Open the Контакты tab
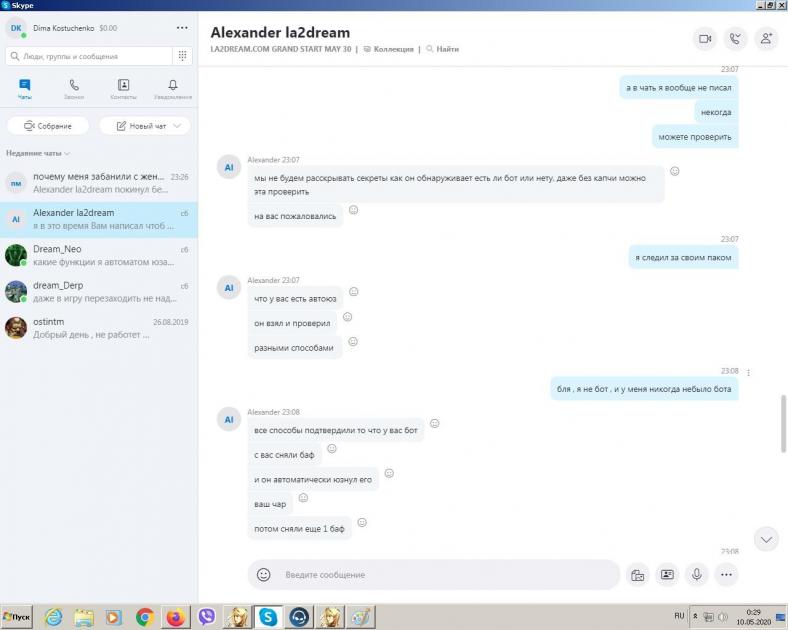This screenshot has height=630, width=788. point(123,89)
